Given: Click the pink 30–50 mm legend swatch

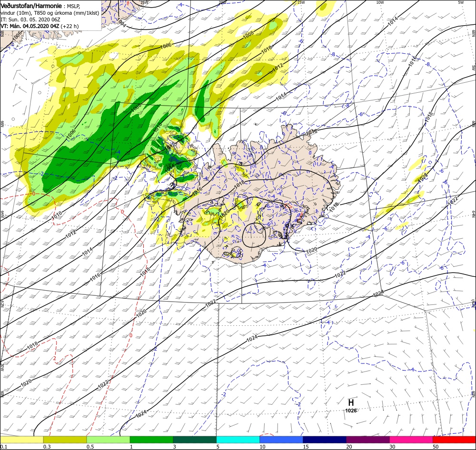Looking at the screenshot, I should 411,440.
